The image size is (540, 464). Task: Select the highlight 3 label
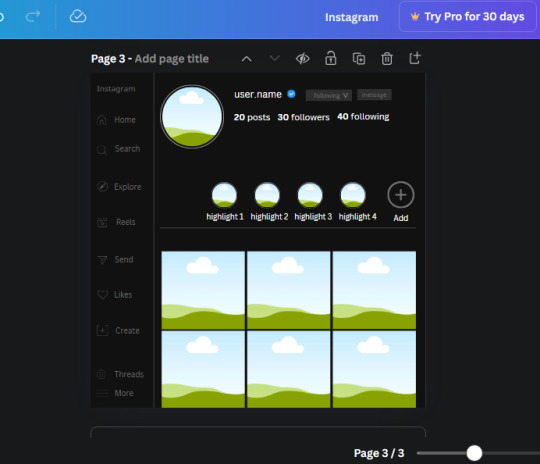pyautogui.click(x=313, y=217)
